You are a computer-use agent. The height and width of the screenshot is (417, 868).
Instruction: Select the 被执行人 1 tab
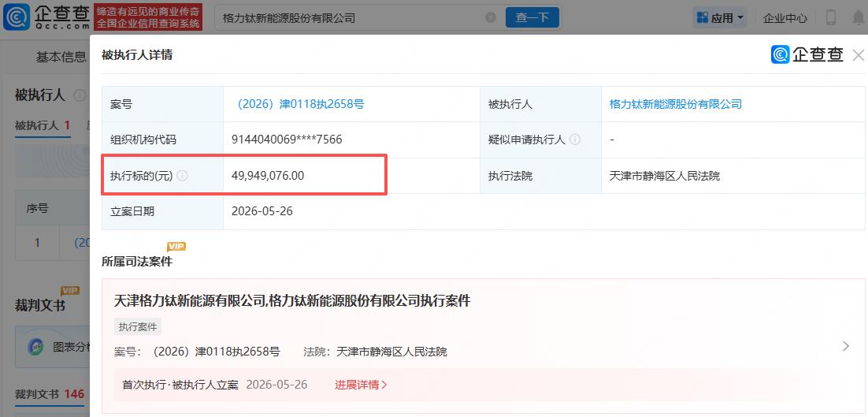[x=43, y=125]
